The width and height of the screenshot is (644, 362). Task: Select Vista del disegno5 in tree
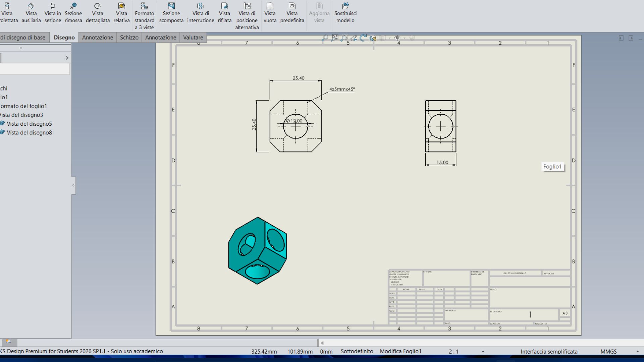coord(29,124)
